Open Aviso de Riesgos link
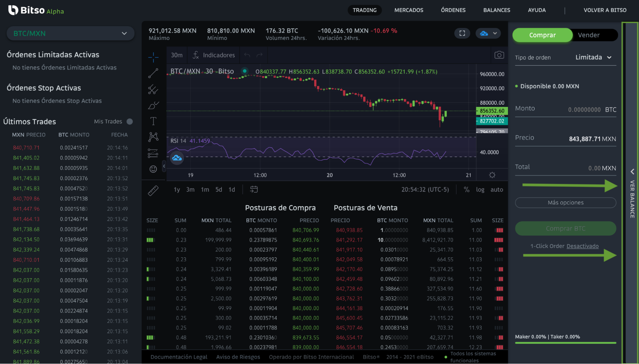This screenshot has width=639, height=364. [238, 357]
